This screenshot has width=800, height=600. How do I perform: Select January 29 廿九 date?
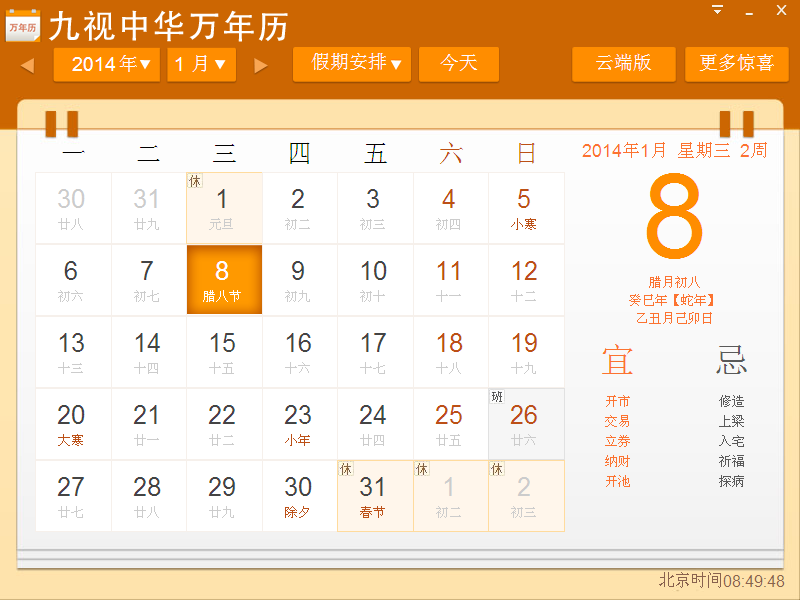[224, 496]
